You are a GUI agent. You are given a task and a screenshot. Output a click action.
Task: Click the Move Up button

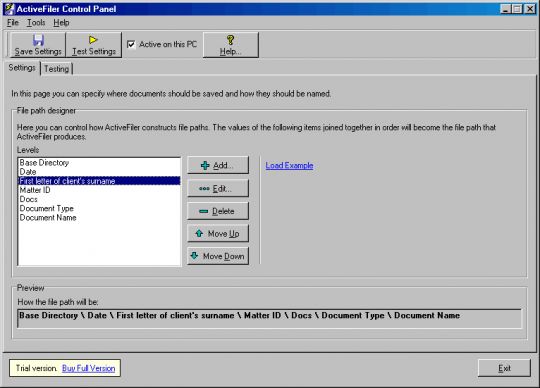(218, 234)
